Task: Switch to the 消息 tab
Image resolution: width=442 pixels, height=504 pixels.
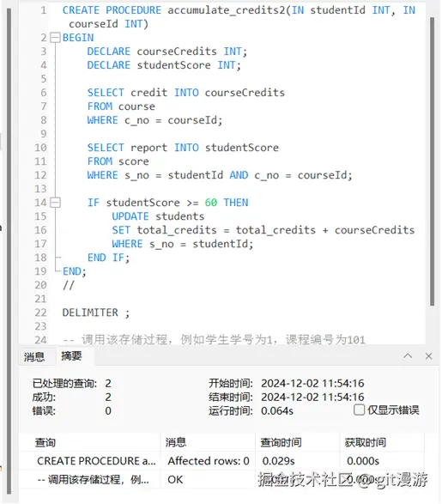Action: pos(34,356)
